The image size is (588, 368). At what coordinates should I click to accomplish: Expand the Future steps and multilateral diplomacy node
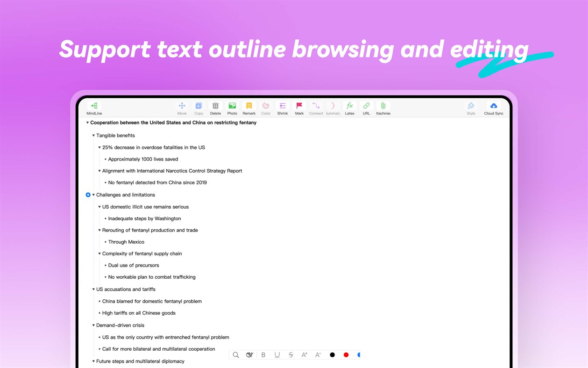click(93, 361)
